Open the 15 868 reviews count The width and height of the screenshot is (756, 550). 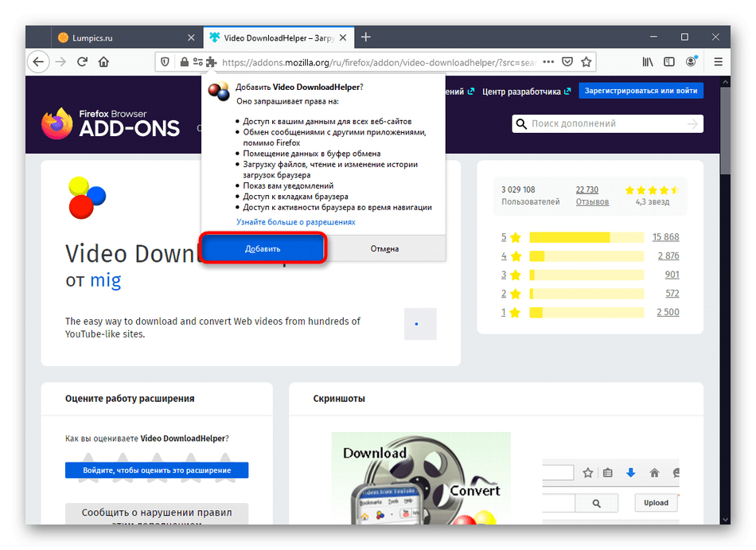(666, 237)
